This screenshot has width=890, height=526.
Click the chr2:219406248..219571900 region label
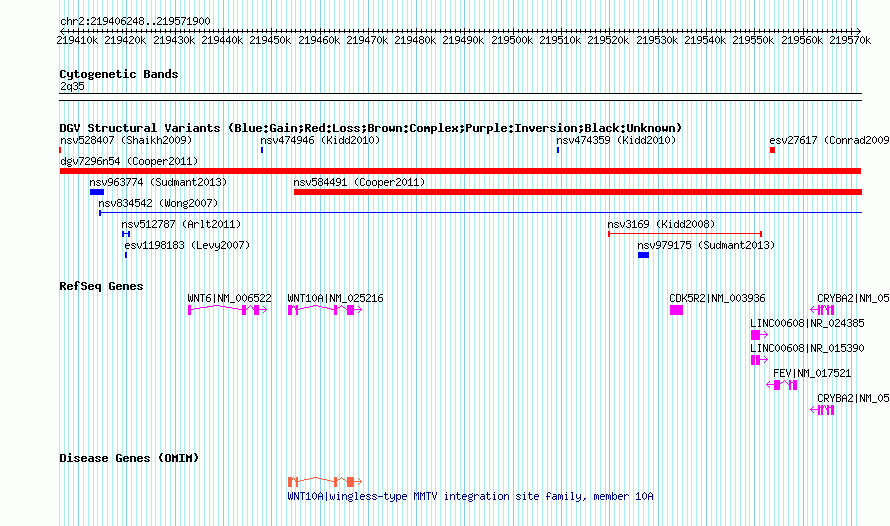pyautogui.click(x=135, y=21)
